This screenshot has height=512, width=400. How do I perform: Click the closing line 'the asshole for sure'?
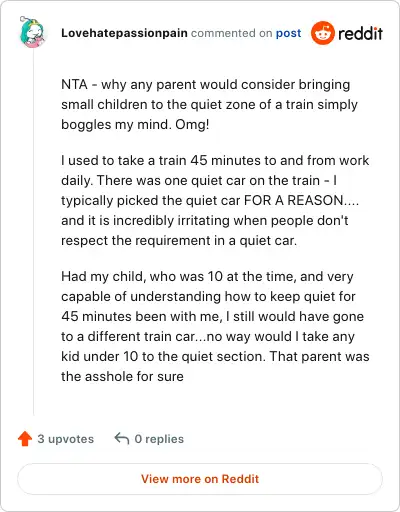[122, 376]
